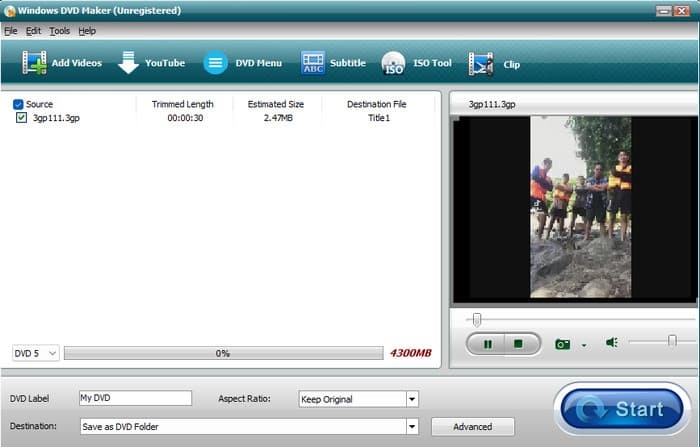Screen dimensions: 700x447
Task: Toggle the Source select-all checkbox
Action: tap(18, 104)
